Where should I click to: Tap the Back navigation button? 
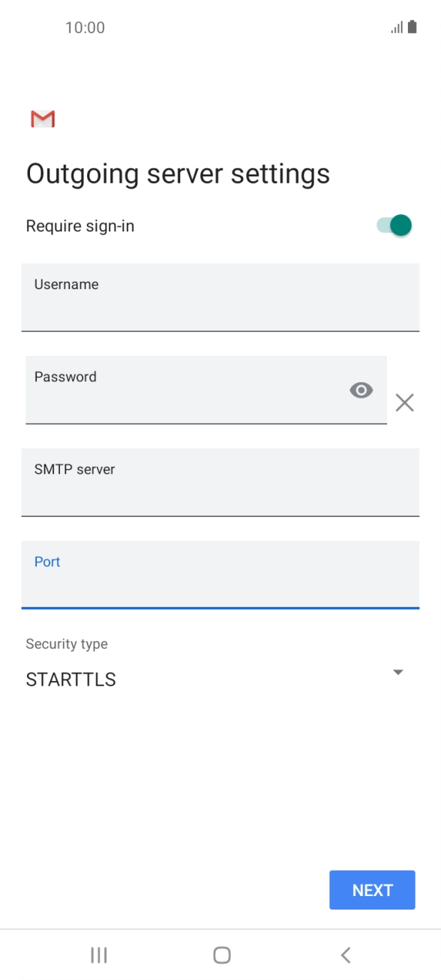(x=345, y=955)
